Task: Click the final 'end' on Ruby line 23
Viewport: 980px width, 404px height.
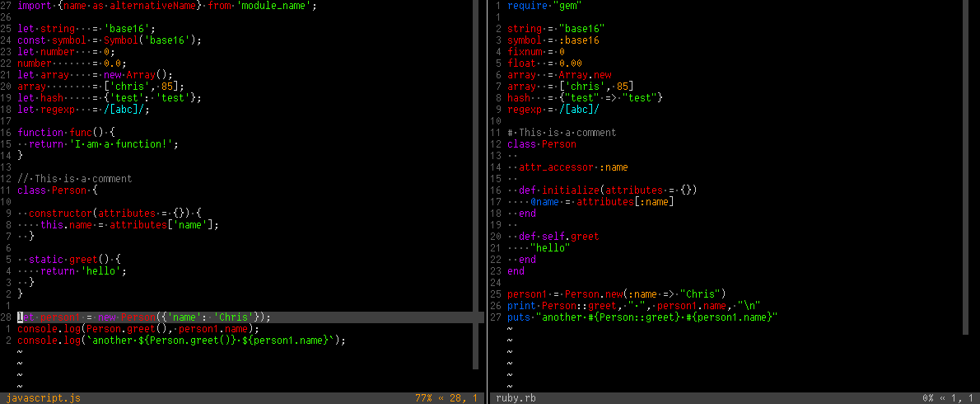Action: click(516, 271)
